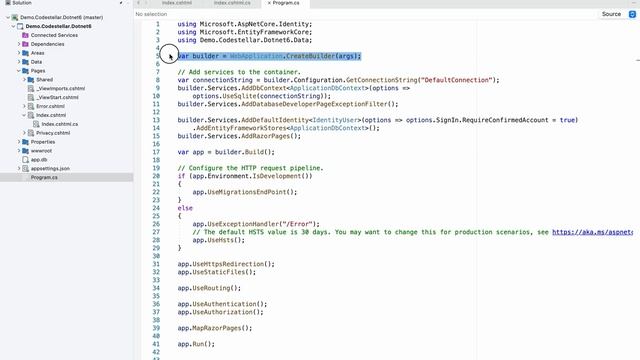The width and height of the screenshot is (640, 360).
Task: Click the app.db file icon
Action: click(25, 160)
